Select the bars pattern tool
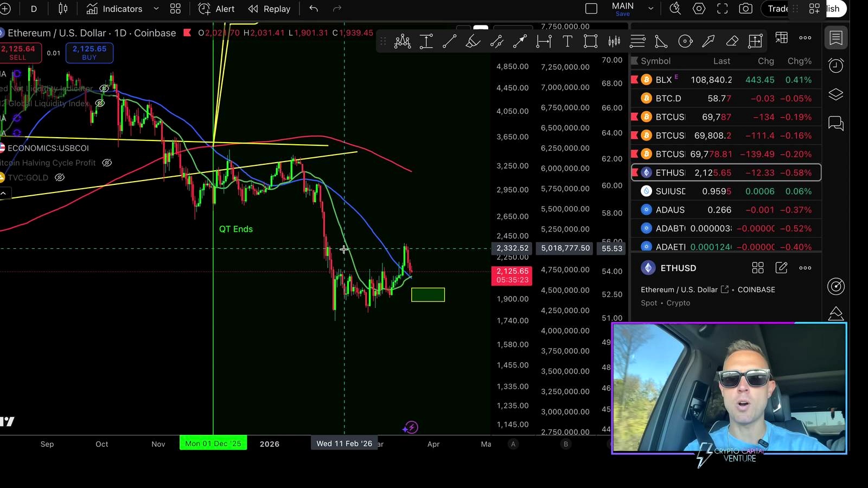 [x=614, y=41]
